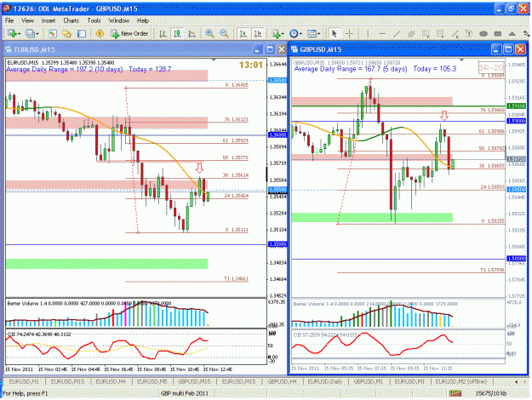Open the Window menu
This screenshot has width=532, height=400.
[119, 20]
